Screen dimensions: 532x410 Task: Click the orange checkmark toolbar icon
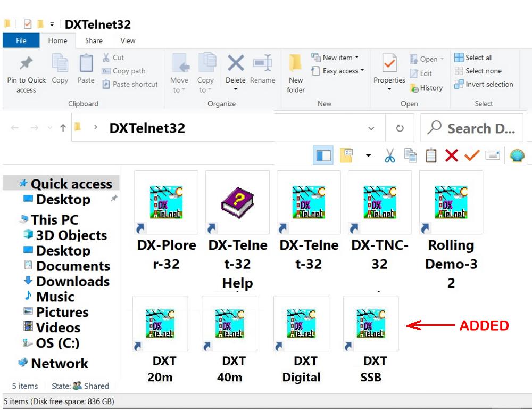point(472,155)
